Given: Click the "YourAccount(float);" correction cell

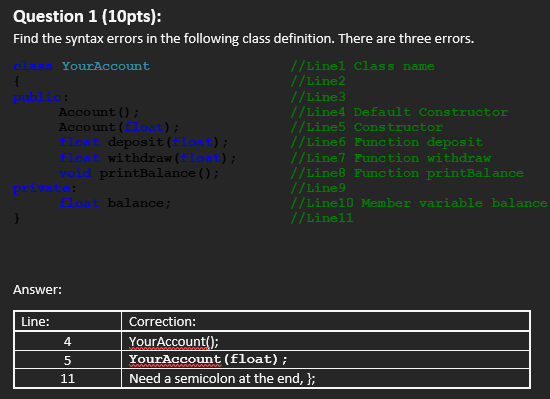Looking at the screenshot, I should pos(326,360).
